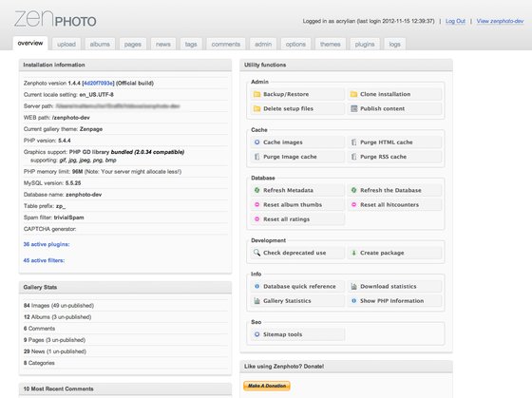This screenshot has height=398, width=532.
Task: Switch to the logs tab
Action: [x=394, y=44]
